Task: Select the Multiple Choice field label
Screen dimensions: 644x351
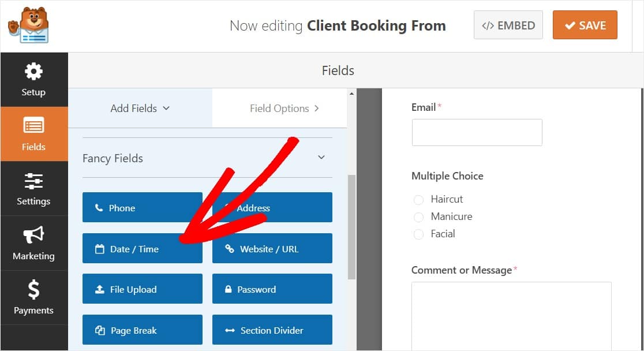Action: coord(447,176)
